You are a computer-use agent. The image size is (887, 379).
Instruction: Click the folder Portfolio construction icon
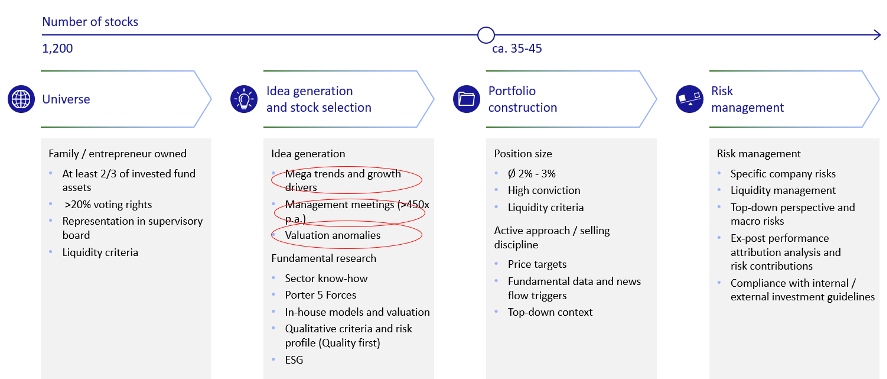[467, 99]
